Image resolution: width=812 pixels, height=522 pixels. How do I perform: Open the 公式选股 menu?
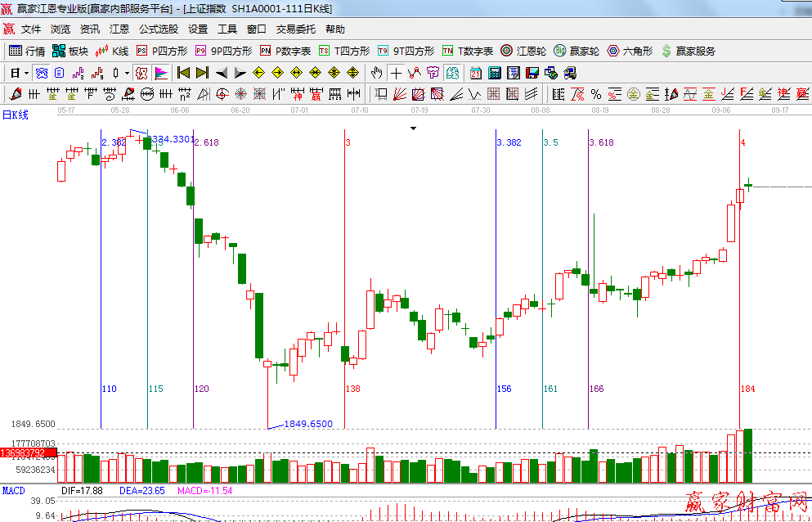click(x=158, y=29)
